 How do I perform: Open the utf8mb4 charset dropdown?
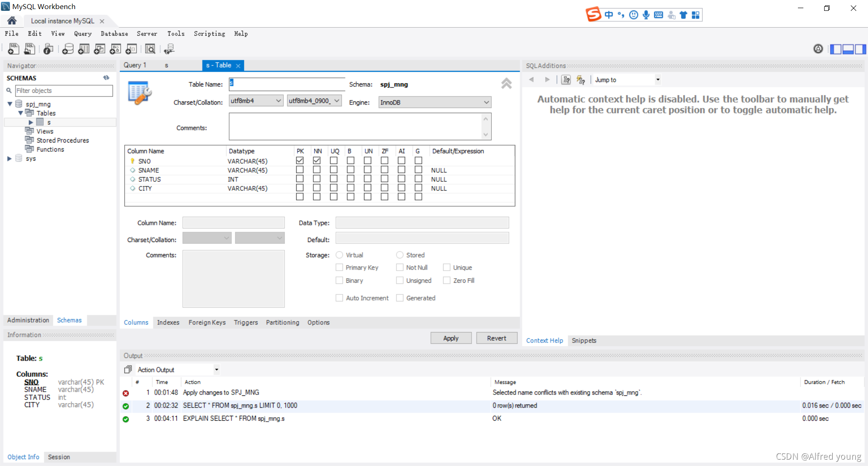pyautogui.click(x=256, y=101)
